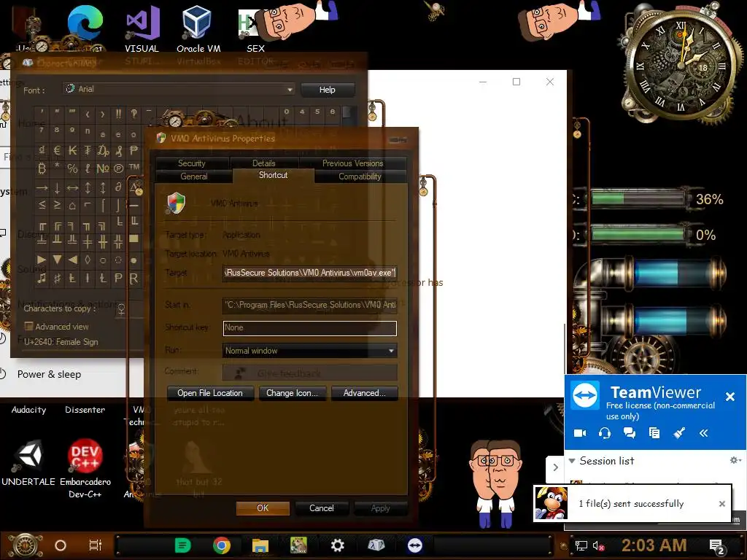Image resolution: width=747 pixels, height=560 pixels.
Task: Switch to the Previous Versions tab
Action: 352,163
